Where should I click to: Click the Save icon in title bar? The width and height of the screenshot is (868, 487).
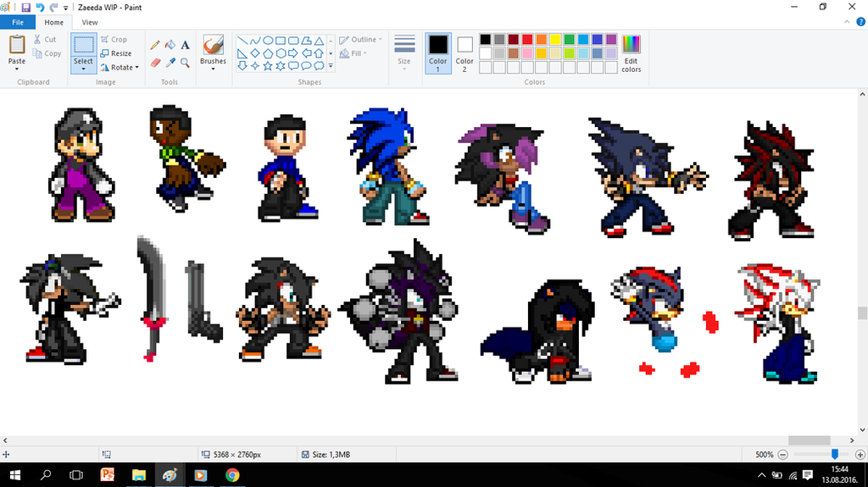[x=25, y=8]
